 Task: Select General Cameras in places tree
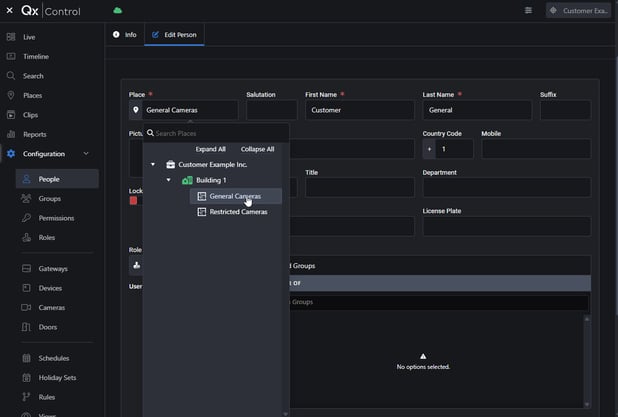[236, 196]
